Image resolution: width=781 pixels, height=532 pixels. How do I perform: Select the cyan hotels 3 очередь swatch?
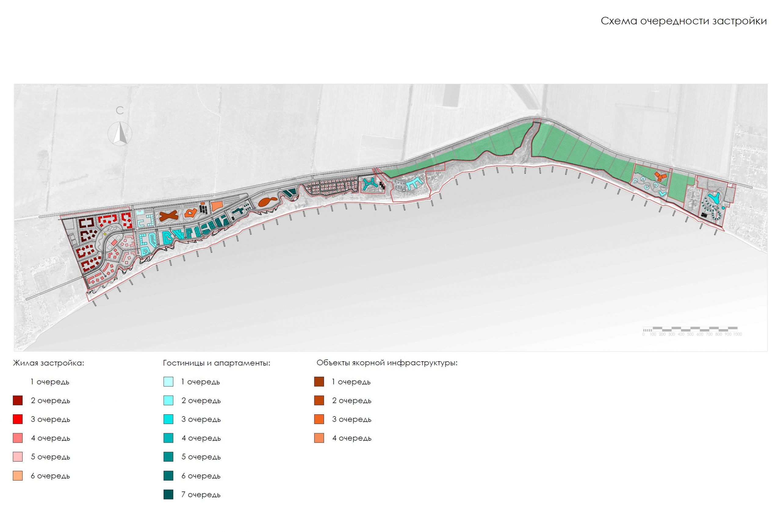(168, 420)
